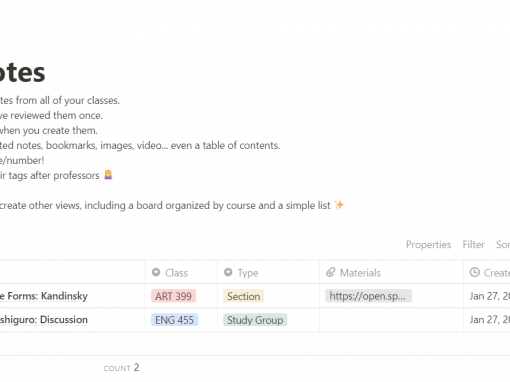Click the Class column select icon
This screenshot has height=382, width=510.
(x=156, y=272)
